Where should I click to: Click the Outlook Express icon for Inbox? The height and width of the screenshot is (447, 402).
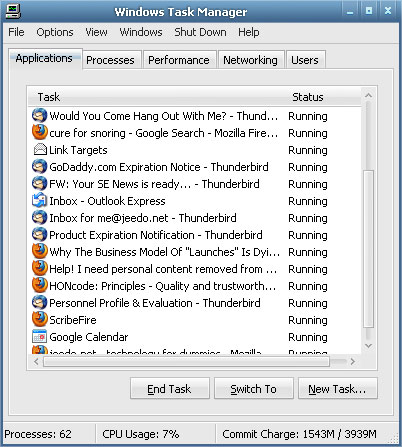39,200
